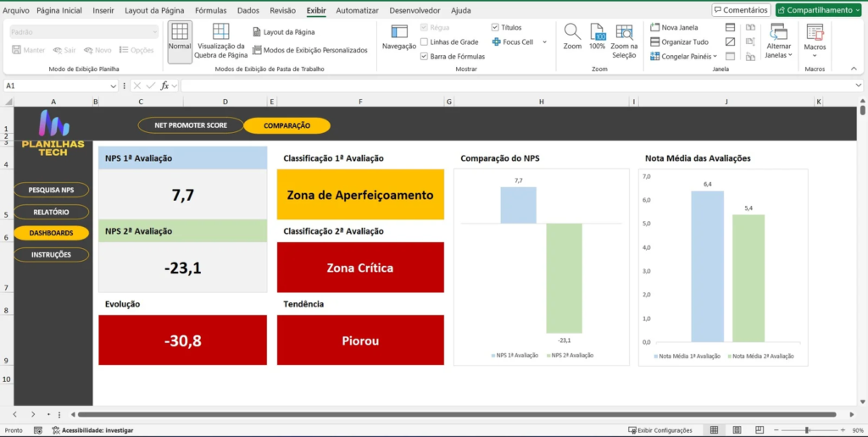
Task: Switch to the Inserir tab
Action: 103,10
